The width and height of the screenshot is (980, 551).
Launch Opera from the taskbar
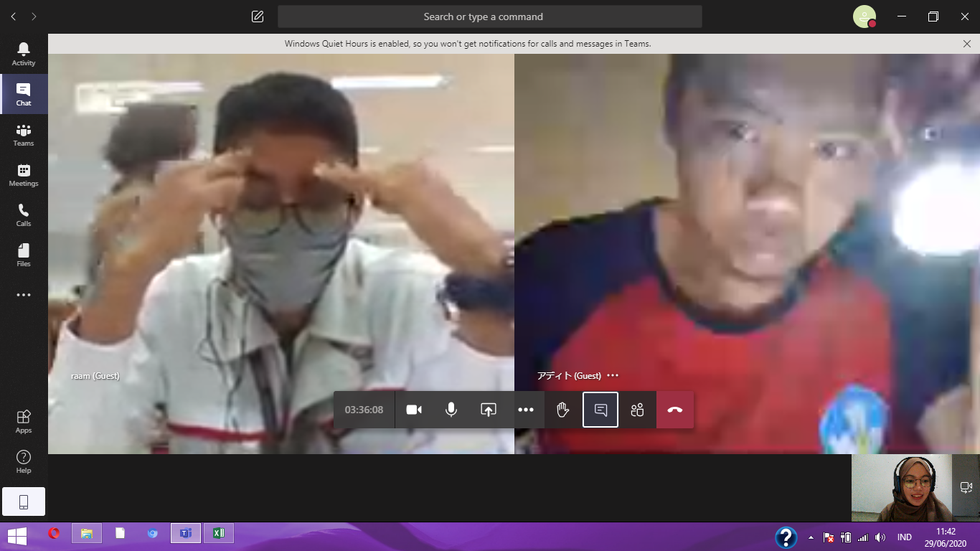54,533
